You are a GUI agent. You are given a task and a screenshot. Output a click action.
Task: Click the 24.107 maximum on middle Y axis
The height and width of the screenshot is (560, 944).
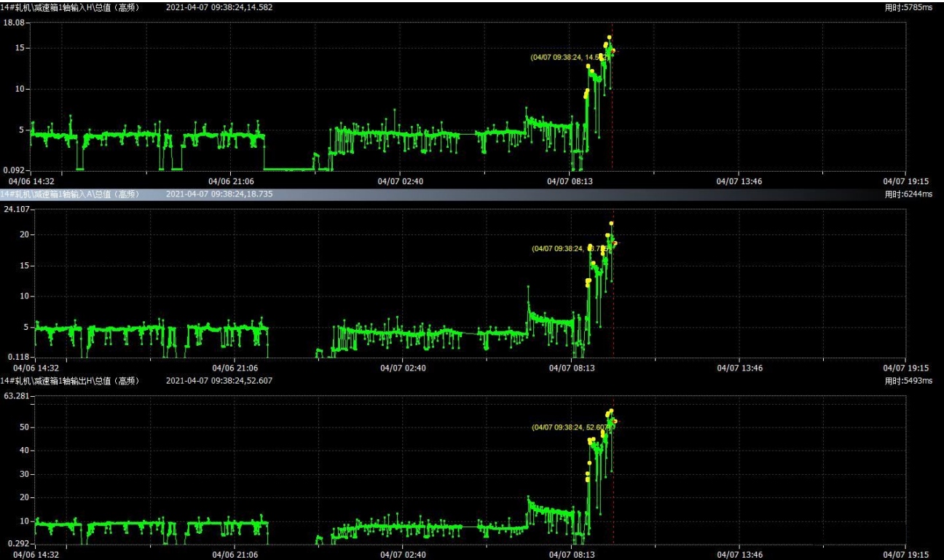pyautogui.click(x=15, y=210)
